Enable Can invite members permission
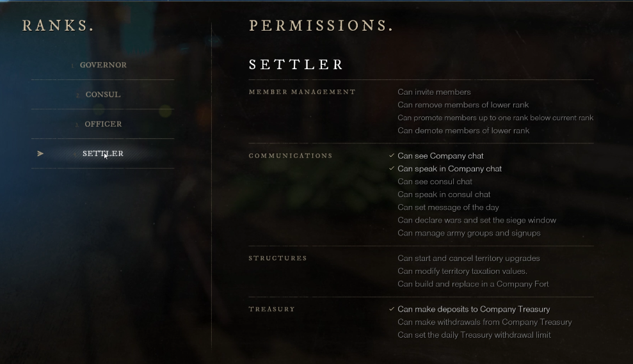The width and height of the screenshot is (633, 364). [434, 92]
